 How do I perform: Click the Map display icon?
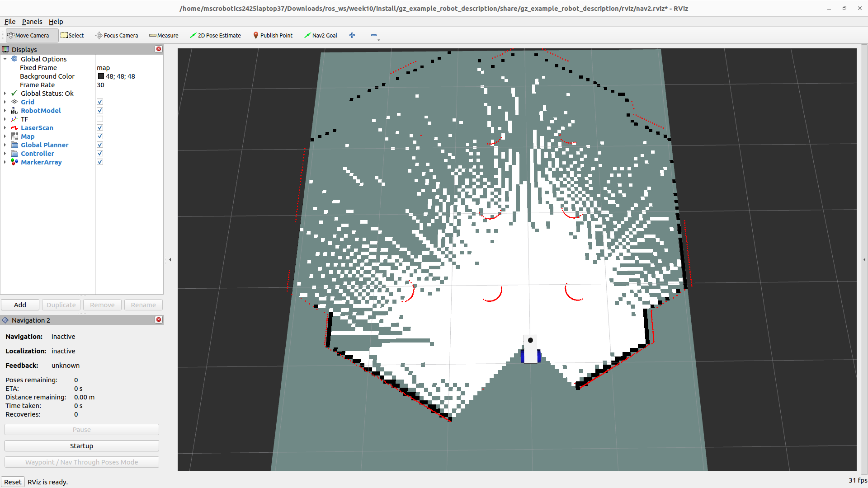coord(14,136)
